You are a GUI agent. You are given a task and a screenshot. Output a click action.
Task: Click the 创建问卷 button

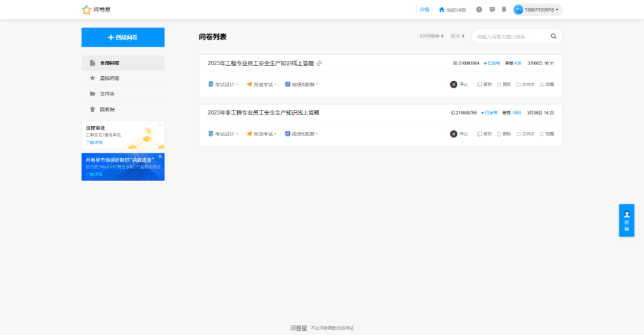coord(123,37)
